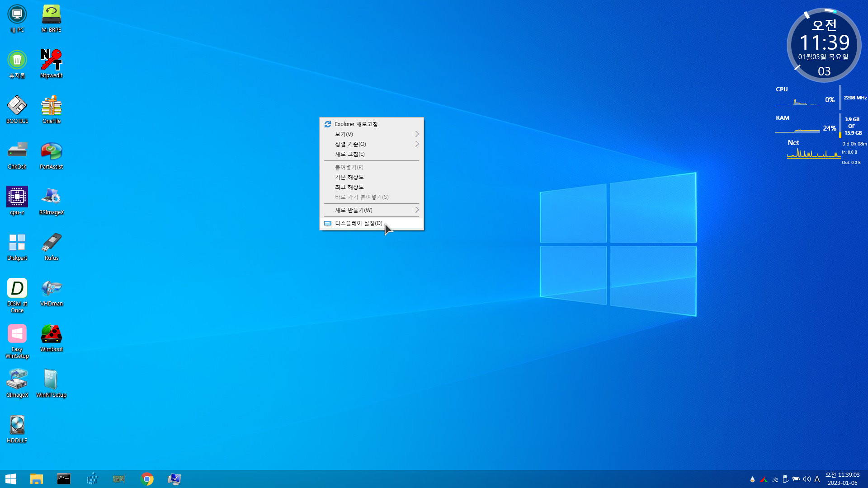
Task: Click the Net traffic graph widget
Action: (x=814, y=153)
